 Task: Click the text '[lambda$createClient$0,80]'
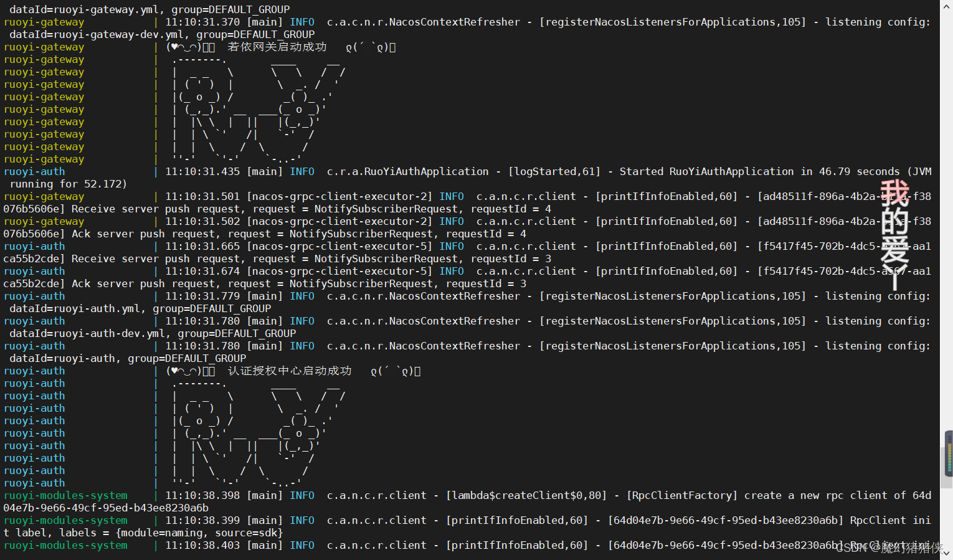(526, 495)
